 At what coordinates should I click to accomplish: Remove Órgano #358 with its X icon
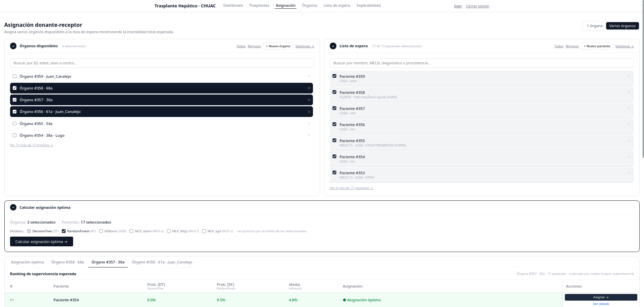click(309, 88)
